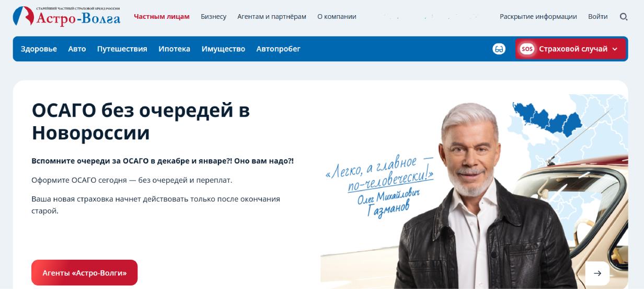Viewport: 644px width, 289px height.
Task: Open Имущество insurance menu
Action: (x=223, y=49)
